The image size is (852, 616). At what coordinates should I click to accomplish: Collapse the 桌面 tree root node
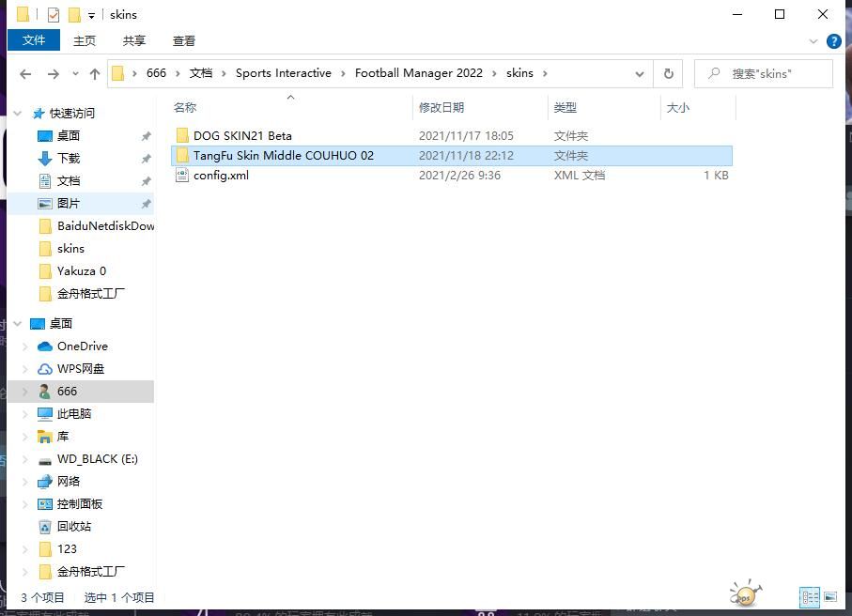click(18, 324)
